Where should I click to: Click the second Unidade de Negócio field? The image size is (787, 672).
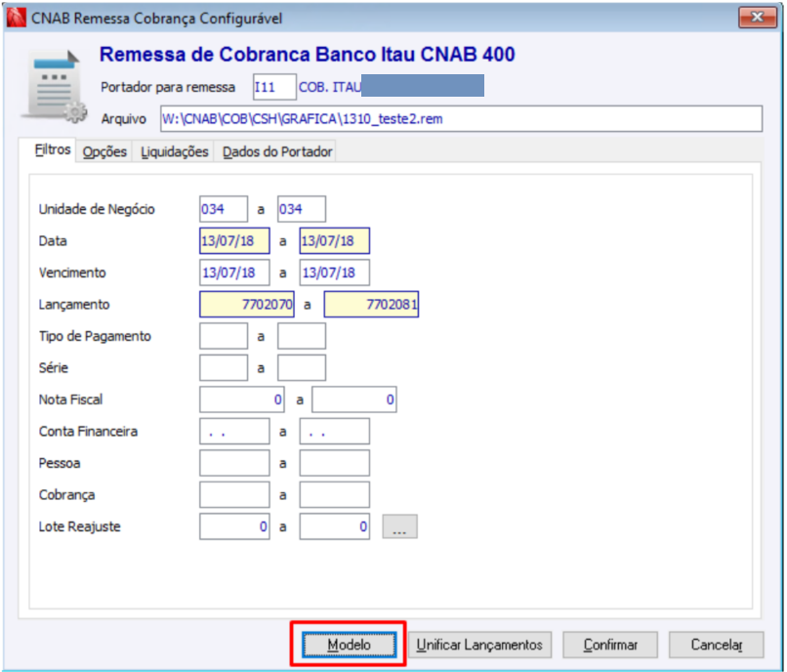coord(302,209)
